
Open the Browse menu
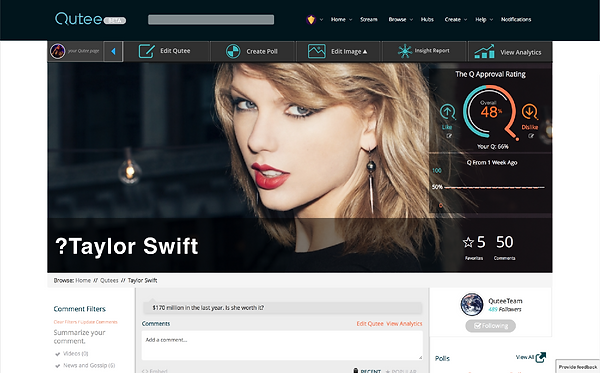(x=397, y=20)
